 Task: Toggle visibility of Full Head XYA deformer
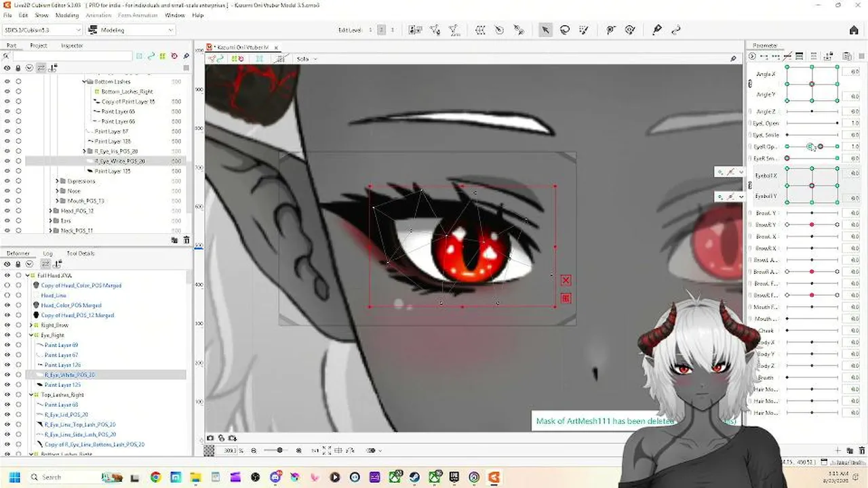click(7, 276)
